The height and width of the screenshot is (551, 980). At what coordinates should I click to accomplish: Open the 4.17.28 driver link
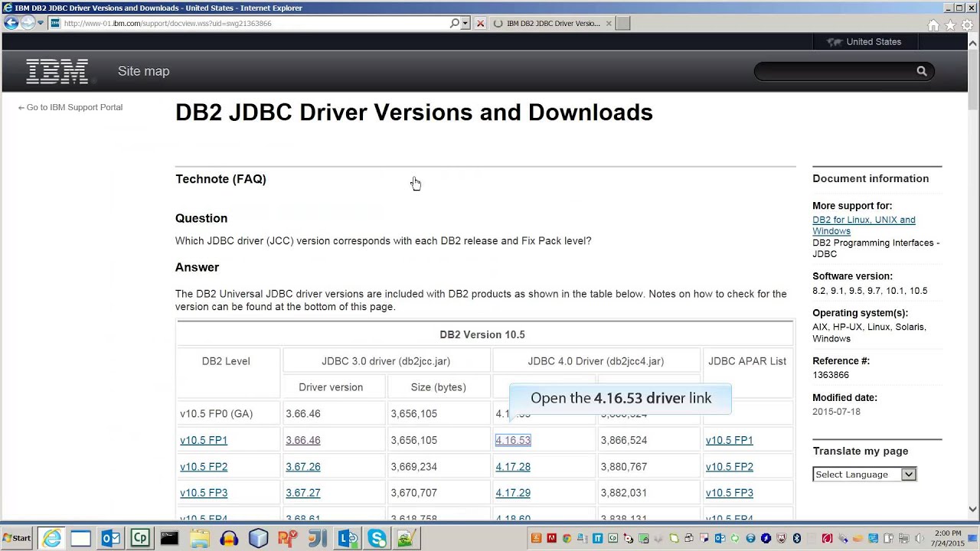[x=513, y=467]
